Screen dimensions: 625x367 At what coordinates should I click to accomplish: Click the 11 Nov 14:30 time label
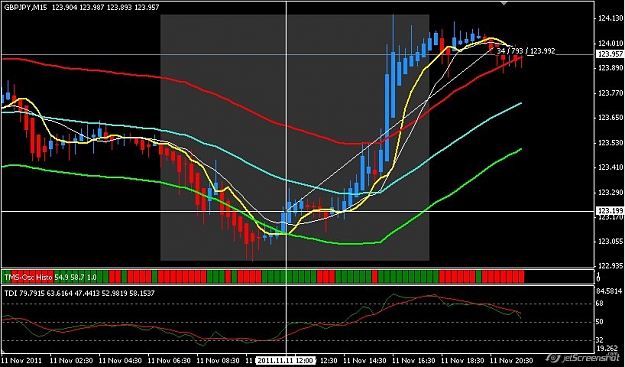pyautogui.click(x=366, y=360)
